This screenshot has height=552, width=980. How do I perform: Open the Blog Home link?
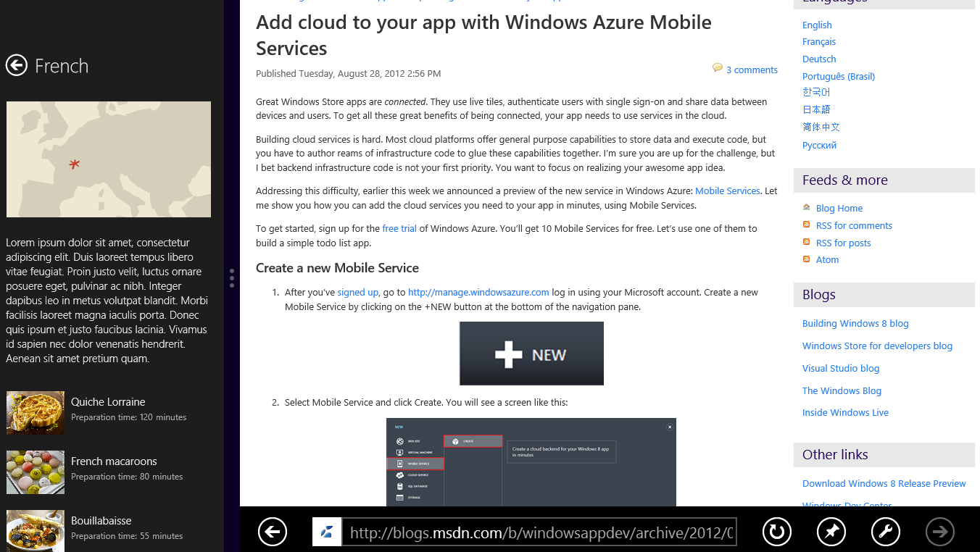pos(839,209)
